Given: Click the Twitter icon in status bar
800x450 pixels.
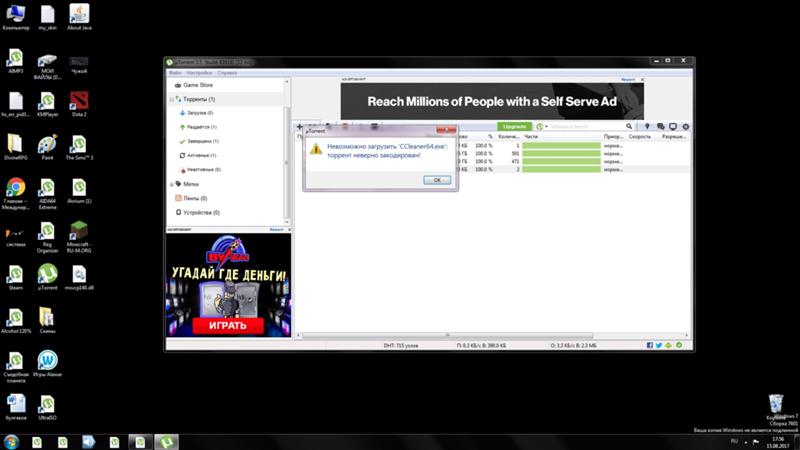Looking at the screenshot, I should (659, 345).
